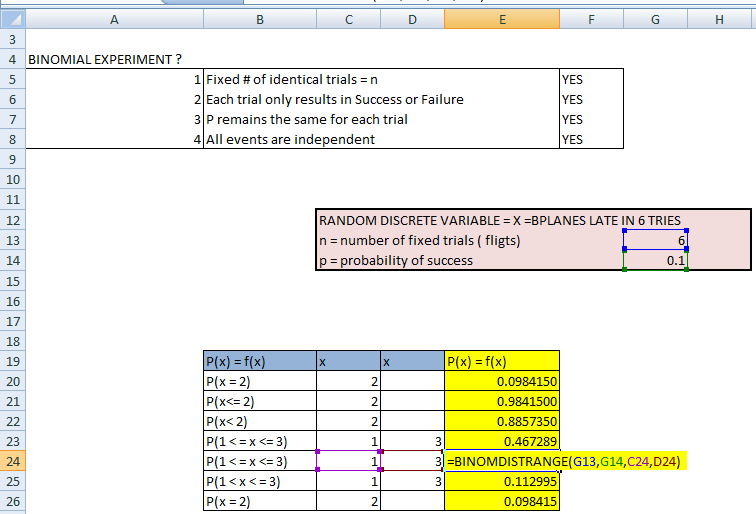The image size is (756, 514).
Task: Click the yellow P(x) = f(x) header cell
Action: coord(501,361)
